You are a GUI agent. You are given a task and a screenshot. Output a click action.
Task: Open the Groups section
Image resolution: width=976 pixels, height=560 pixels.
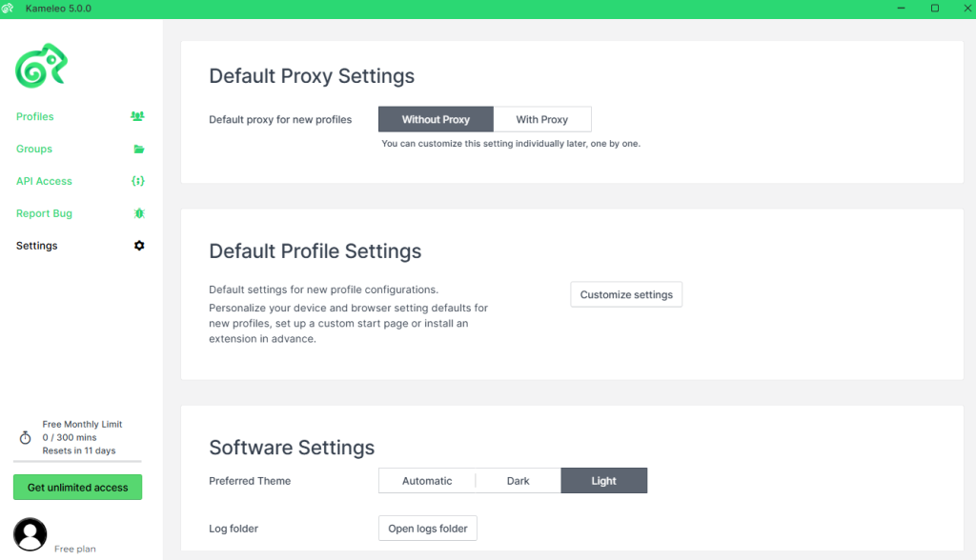34,149
